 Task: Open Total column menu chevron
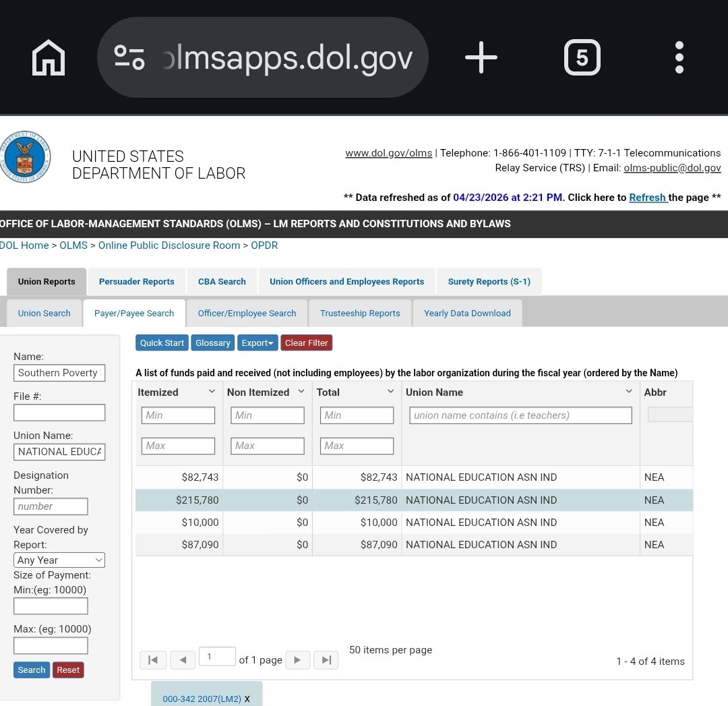[x=391, y=392]
